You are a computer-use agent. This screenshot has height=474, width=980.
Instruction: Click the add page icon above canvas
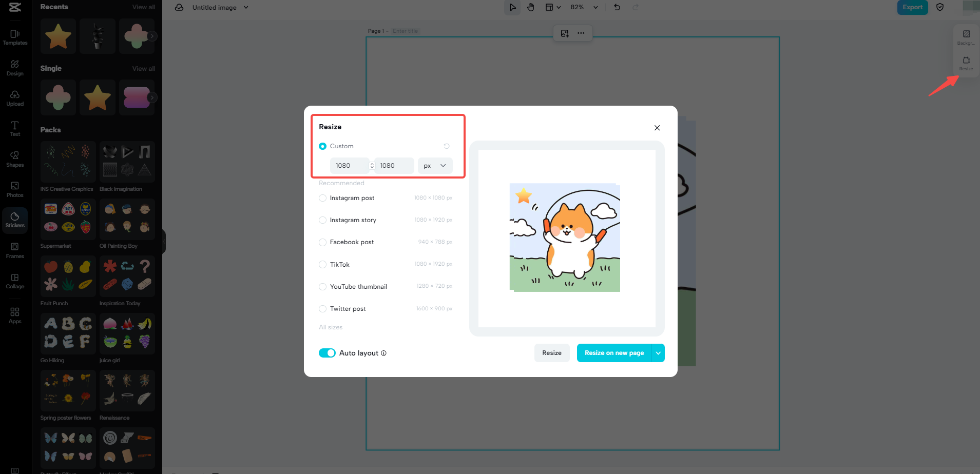tap(565, 33)
